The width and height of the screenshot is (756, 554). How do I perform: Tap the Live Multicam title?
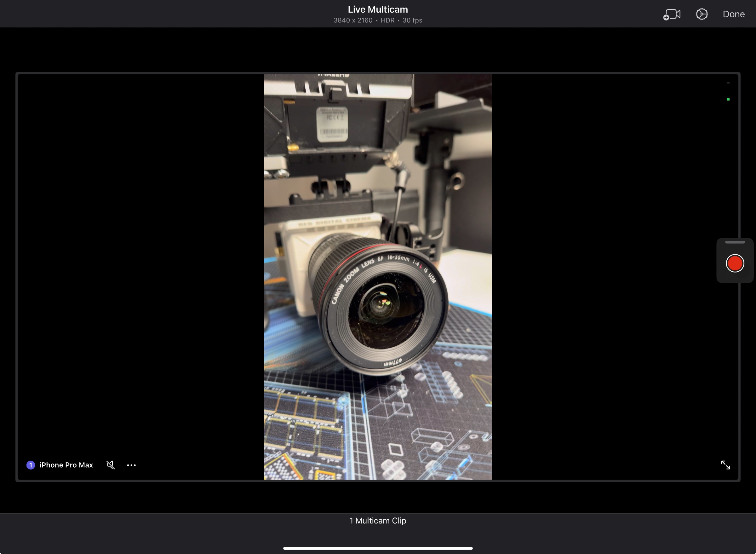click(377, 9)
